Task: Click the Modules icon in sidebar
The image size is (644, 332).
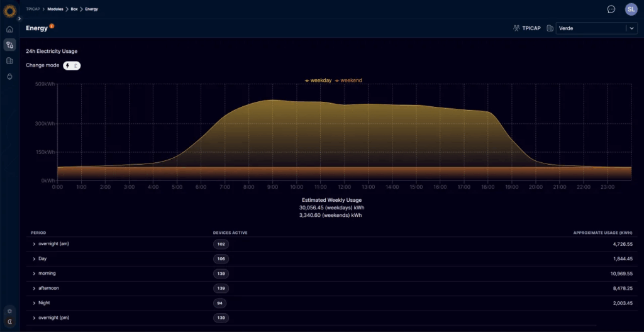Action: click(9, 45)
